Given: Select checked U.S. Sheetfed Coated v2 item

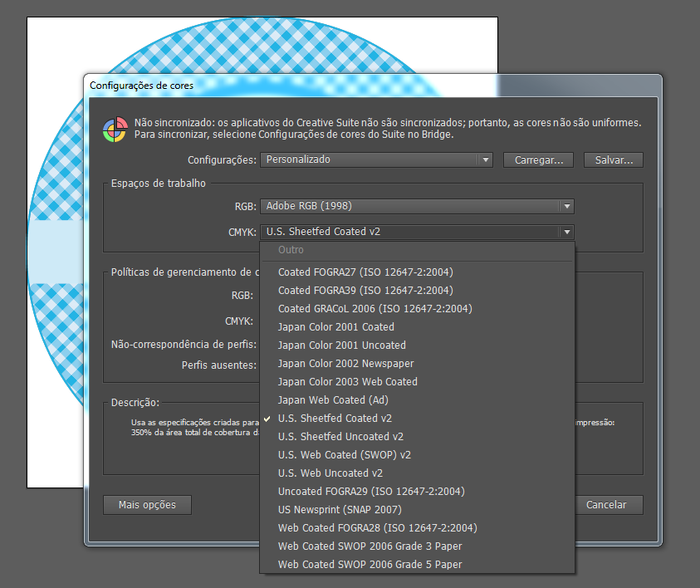Looking at the screenshot, I should point(417,419).
